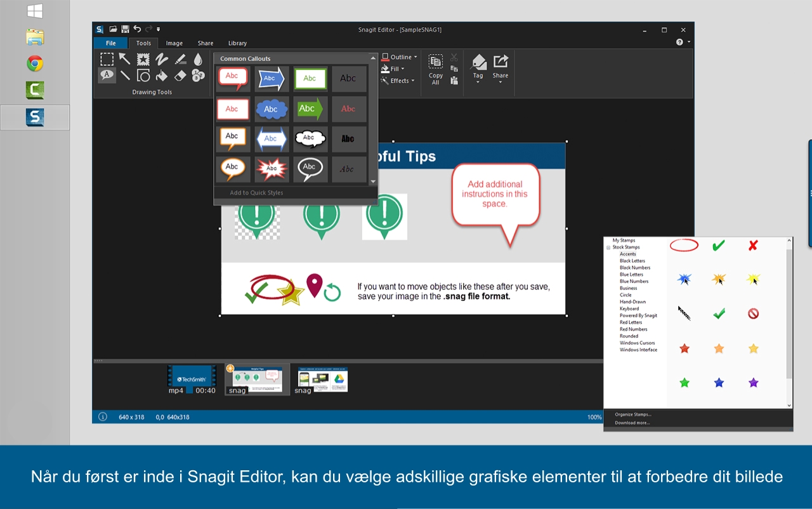Select the Shape tool

[x=143, y=76]
